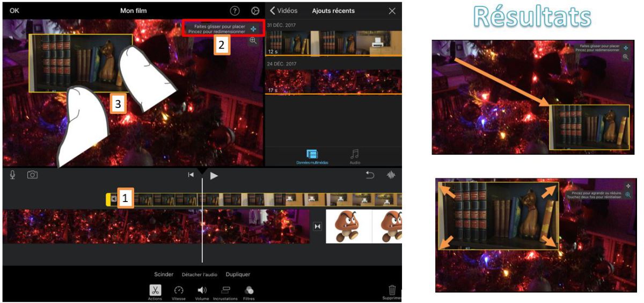Image resolution: width=644 pixels, height=303 pixels.
Task: Toggle the audio waveform display
Action: pos(391,175)
